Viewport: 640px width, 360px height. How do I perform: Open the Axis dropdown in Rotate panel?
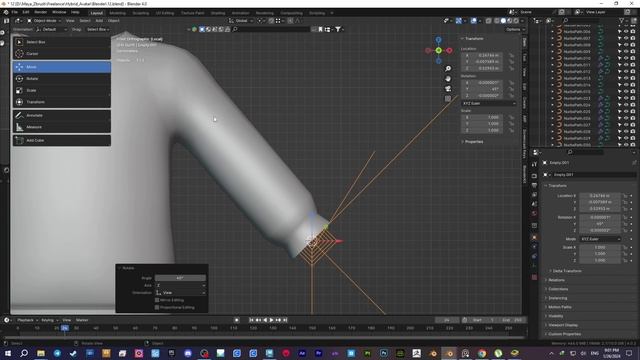[180, 285]
